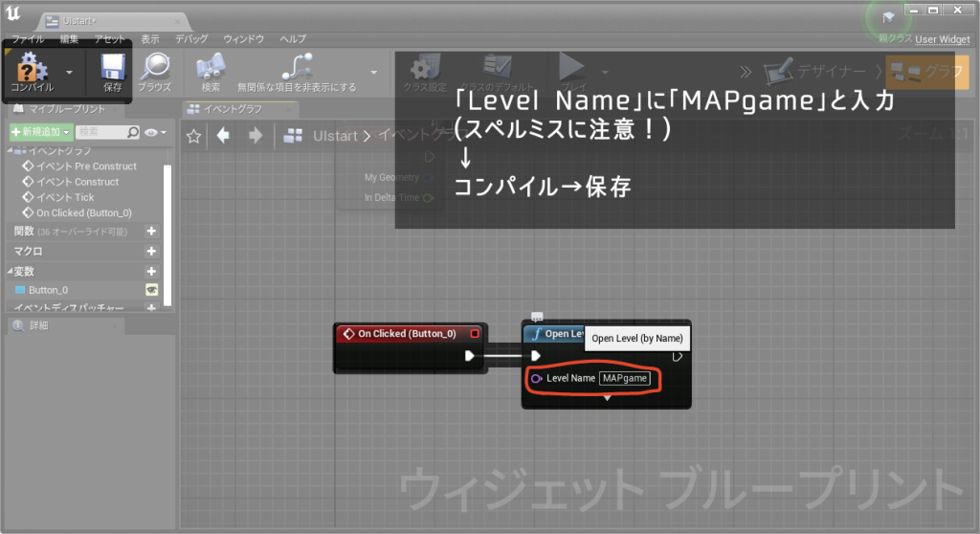Screen dimensions: 980x534
Task: Open Browse (ブラウズ) magnifier icon
Action: (154, 68)
